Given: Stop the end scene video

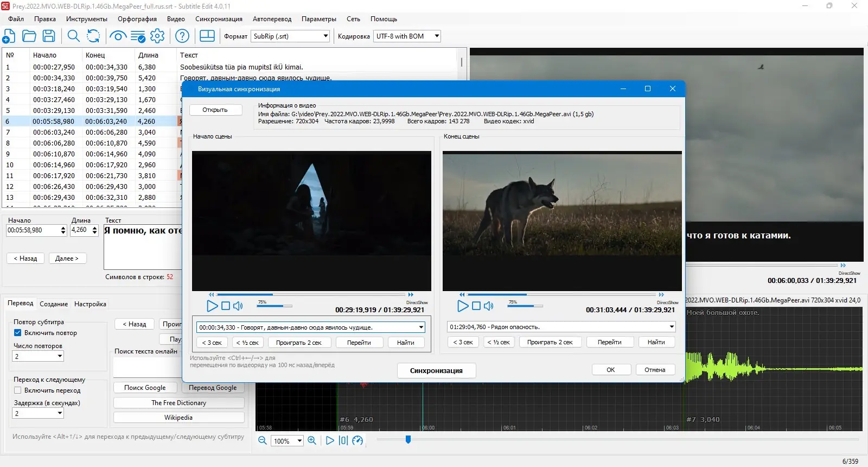Looking at the screenshot, I should tap(476, 306).
